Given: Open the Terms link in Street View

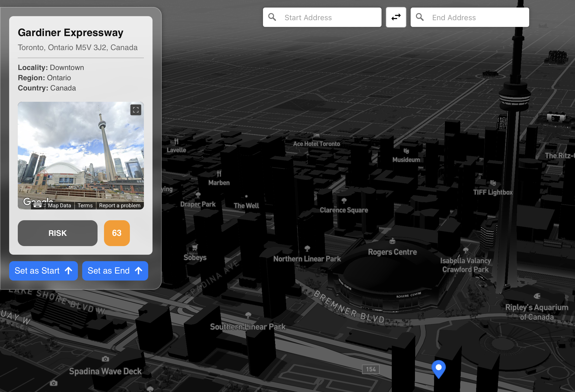Looking at the screenshot, I should [85, 205].
